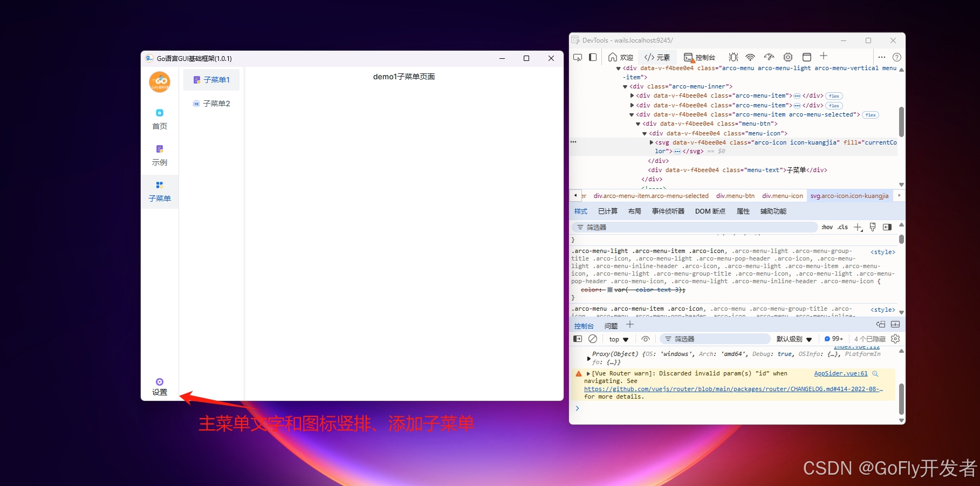The image size is (980, 486).
Task: Open the DevTools customize ellipsis menu
Action: 882,57
